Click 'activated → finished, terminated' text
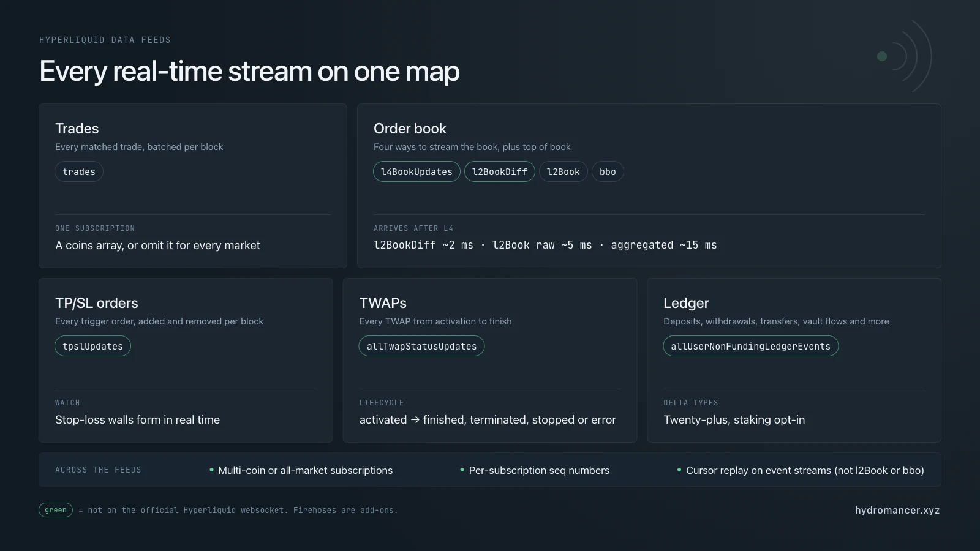 [488, 420]
